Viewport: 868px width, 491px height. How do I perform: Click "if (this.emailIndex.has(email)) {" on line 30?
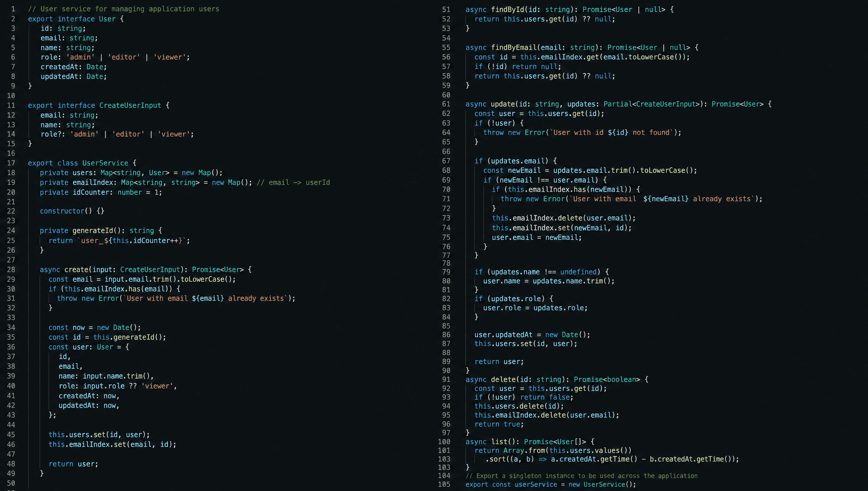point(114,289)
